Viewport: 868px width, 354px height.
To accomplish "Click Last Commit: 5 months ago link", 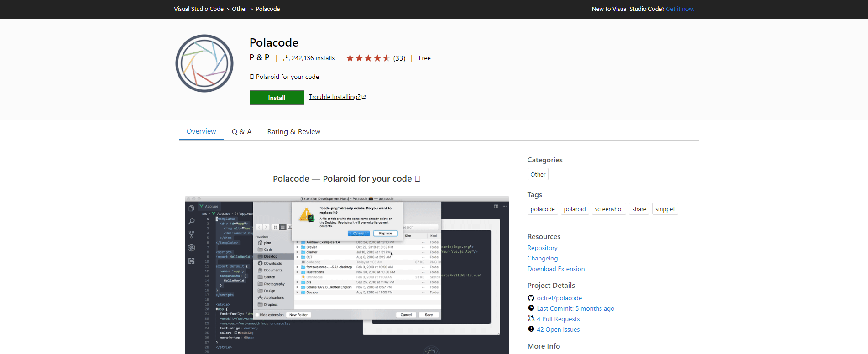I will (575, 308).
